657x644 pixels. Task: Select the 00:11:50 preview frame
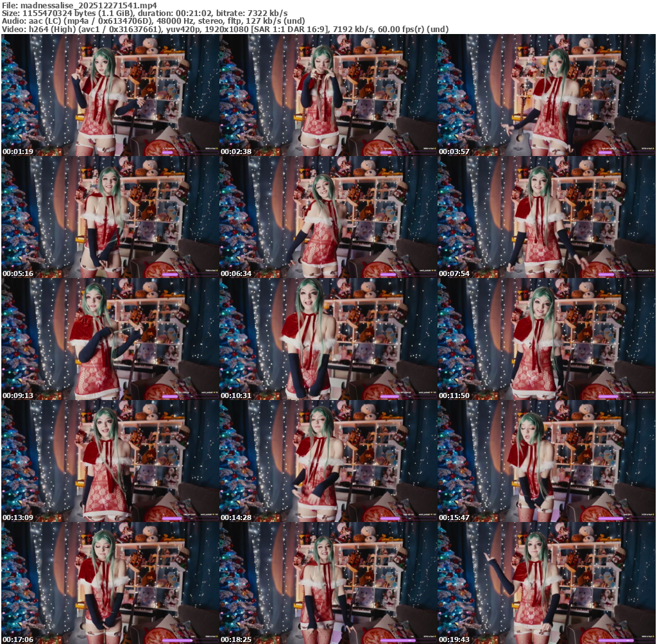[x=547, y=339]
